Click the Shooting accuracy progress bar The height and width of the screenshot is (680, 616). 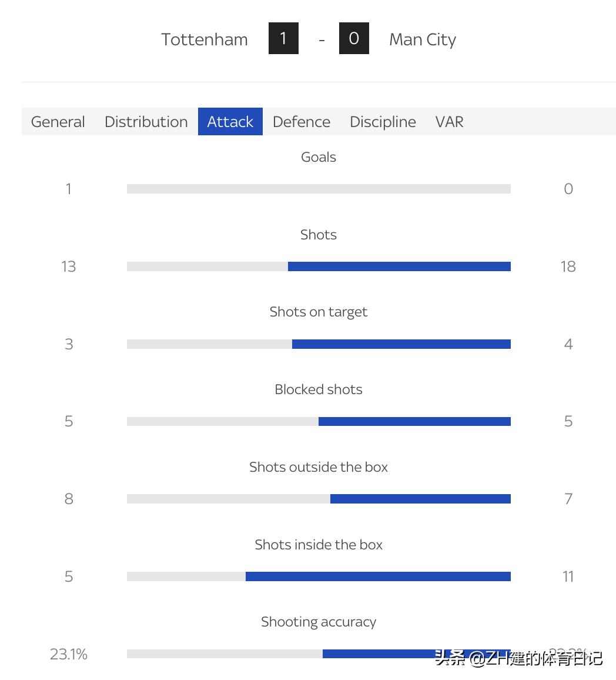point(319,654)
